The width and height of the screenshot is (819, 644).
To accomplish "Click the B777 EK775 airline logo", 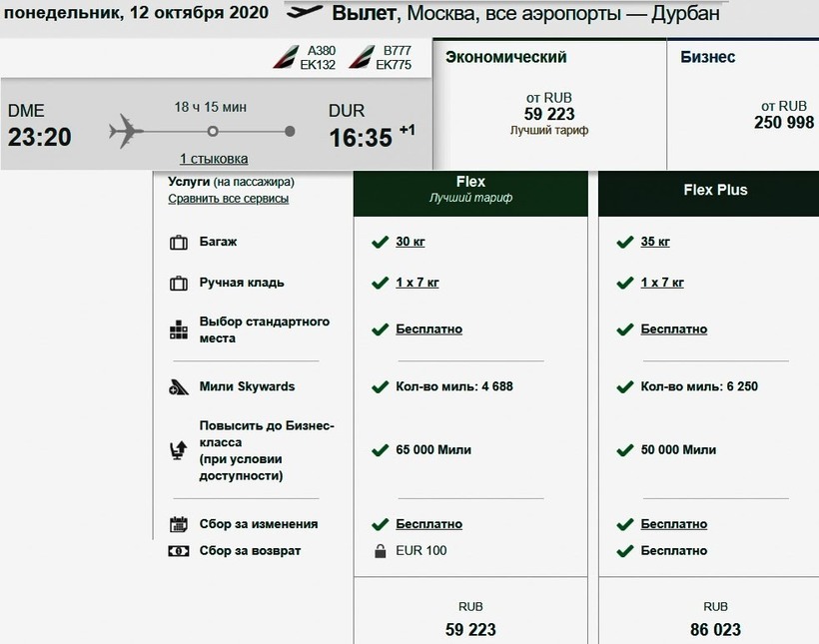I will [361, 58].
